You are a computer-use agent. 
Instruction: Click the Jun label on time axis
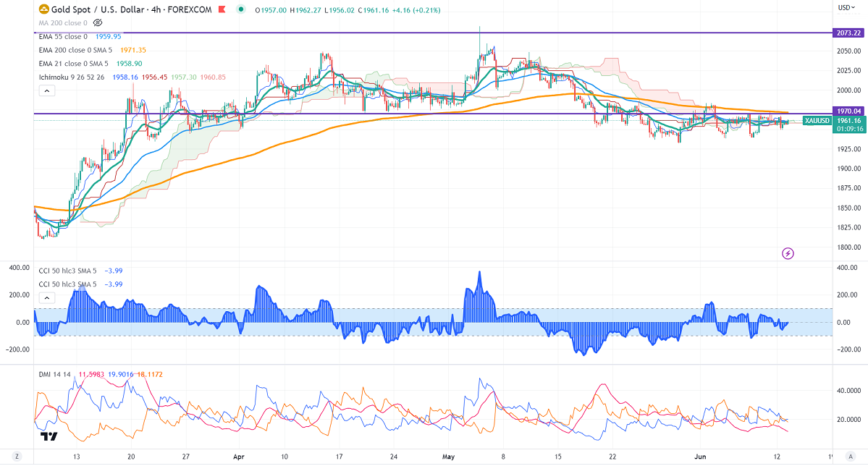(700, 457)
